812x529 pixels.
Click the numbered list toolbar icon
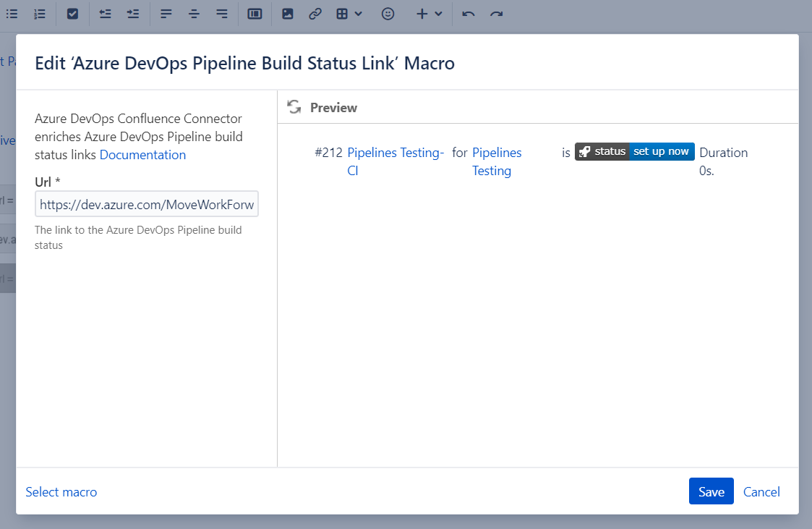point(40,14)
